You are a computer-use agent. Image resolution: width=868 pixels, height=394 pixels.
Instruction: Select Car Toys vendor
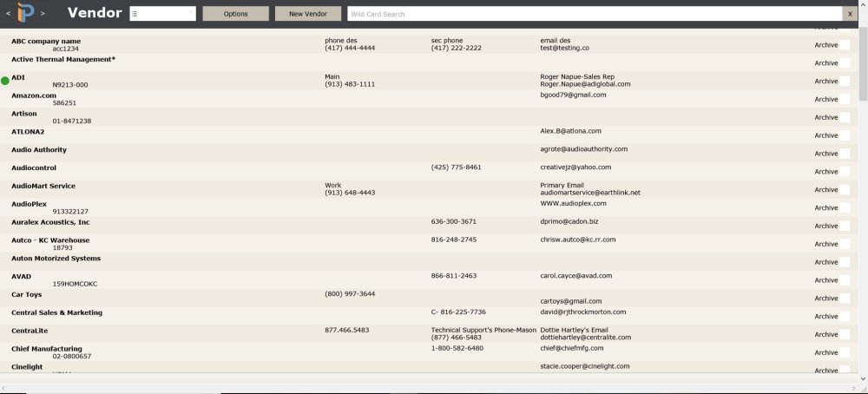pyautogui.click(x=26, y=294)
